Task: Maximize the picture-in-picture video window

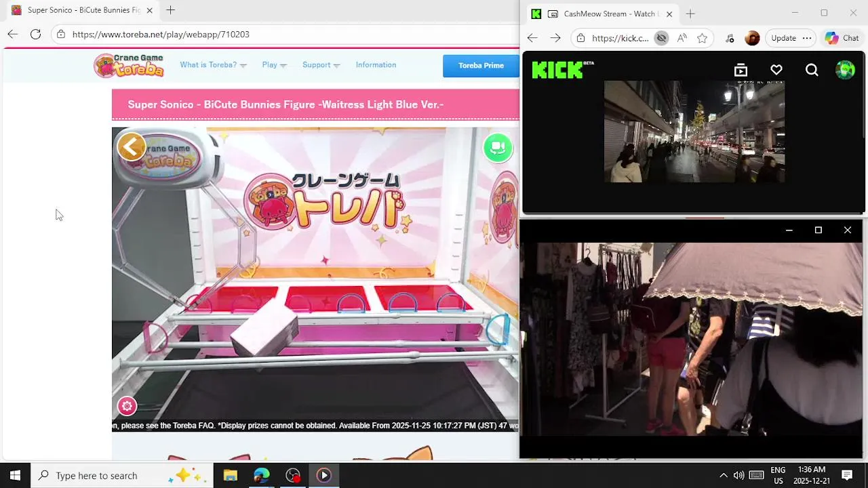Action: coord(818,230)
